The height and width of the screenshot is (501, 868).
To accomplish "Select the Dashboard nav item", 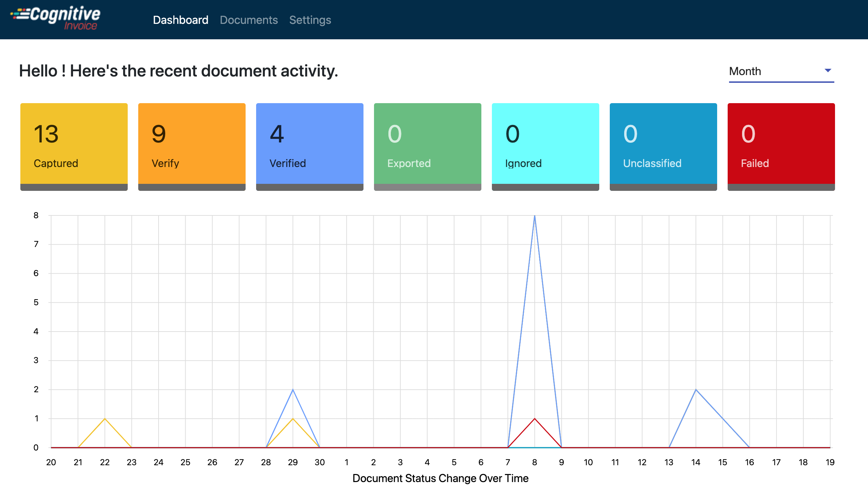I will pos(180,20).
